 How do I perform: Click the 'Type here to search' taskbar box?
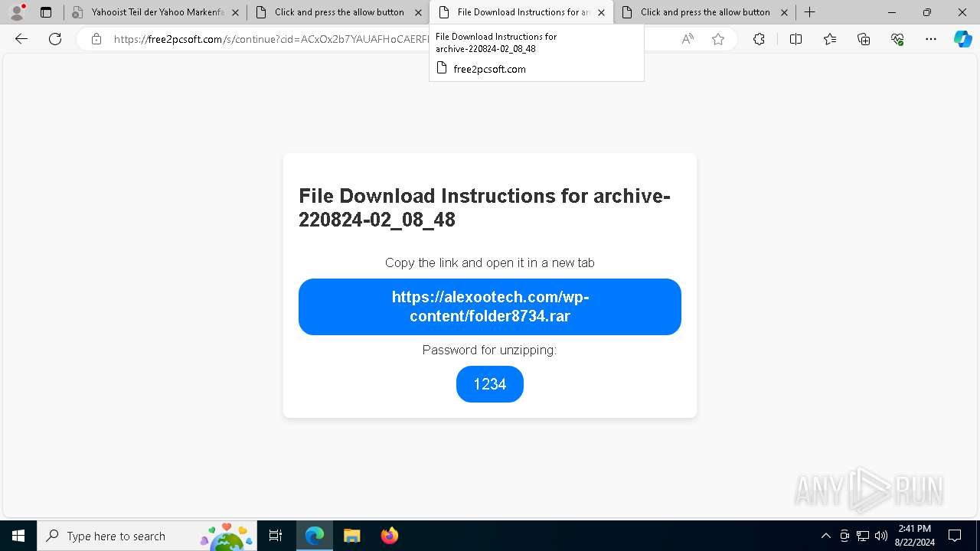click(x=147, y=536)
